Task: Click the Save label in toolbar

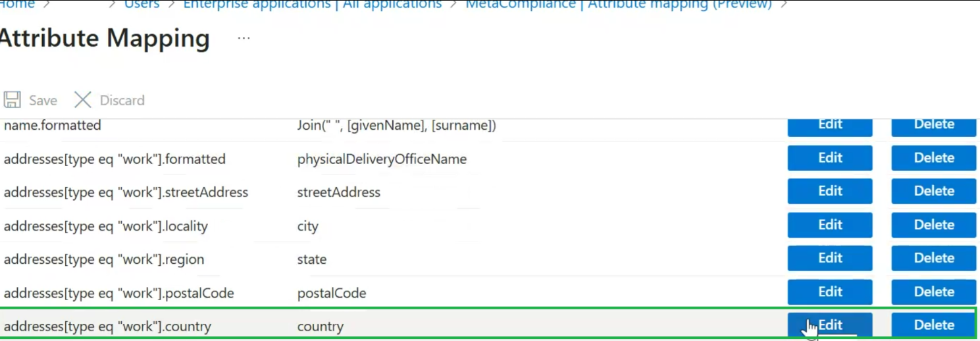Action: [43, 100]
